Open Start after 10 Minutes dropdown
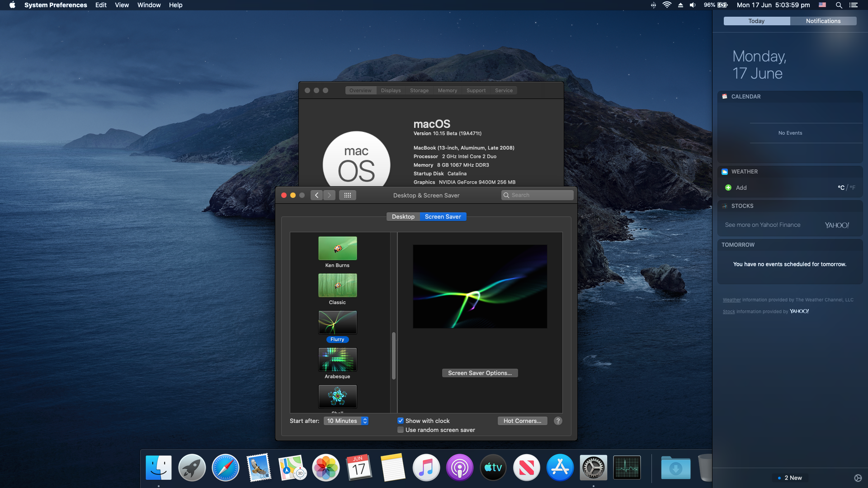 346,421
